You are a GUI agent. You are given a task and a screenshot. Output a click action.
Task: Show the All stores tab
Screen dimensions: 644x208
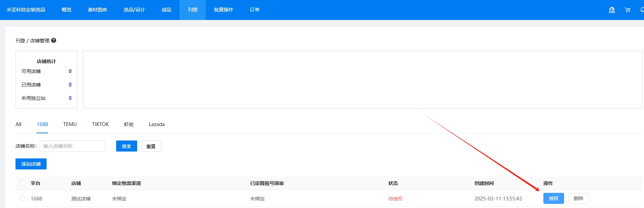pyautogui.click(x=19, y=124)
